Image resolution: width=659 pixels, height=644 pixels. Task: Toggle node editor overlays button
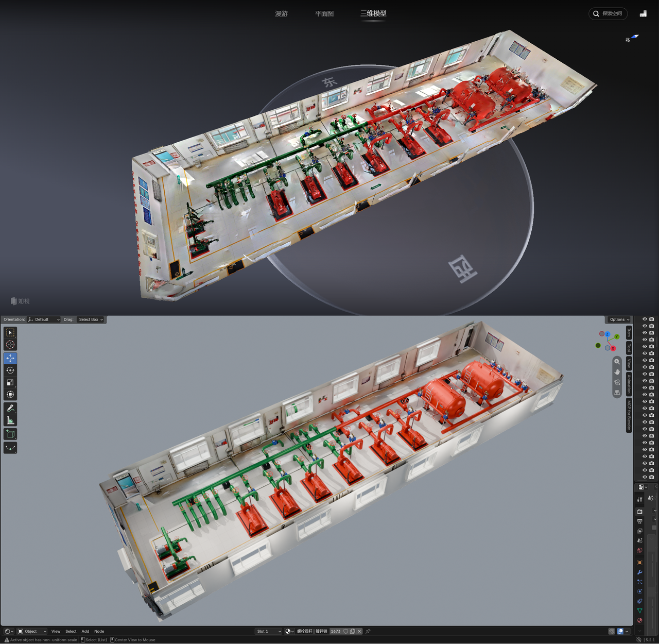pyautogui.click(x=620, y=631)
